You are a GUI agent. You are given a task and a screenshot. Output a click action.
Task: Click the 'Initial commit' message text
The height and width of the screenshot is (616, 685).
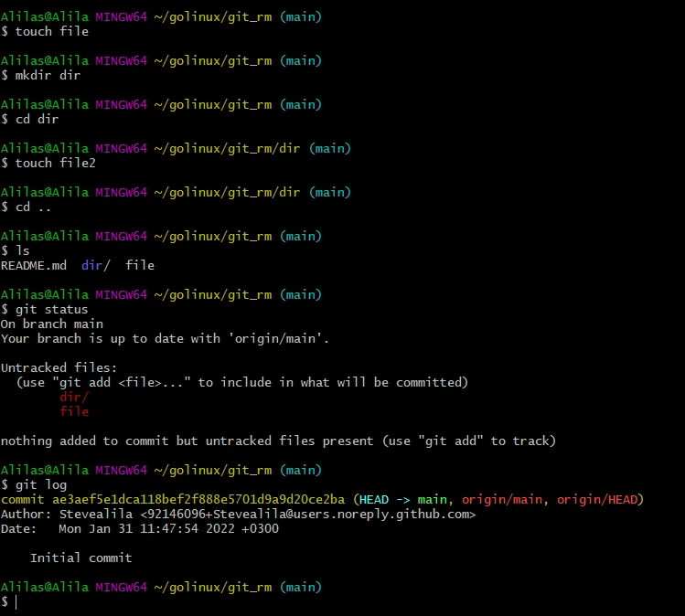click(81, 558)
